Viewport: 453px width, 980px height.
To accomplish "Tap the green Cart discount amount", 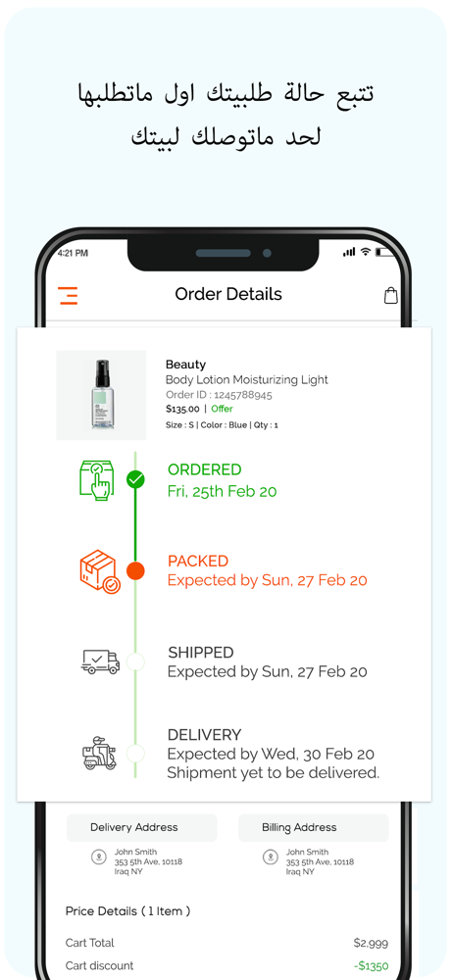I will [x=371, y=966].
